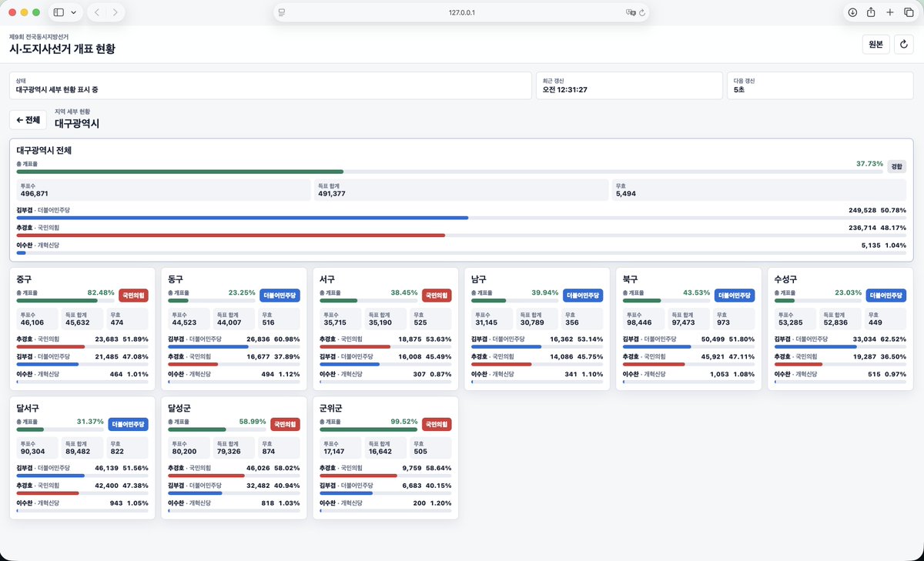This screenshot has height=561, width=924.
Task: Click 득표 합계 value 491,377
Action: 332,194
